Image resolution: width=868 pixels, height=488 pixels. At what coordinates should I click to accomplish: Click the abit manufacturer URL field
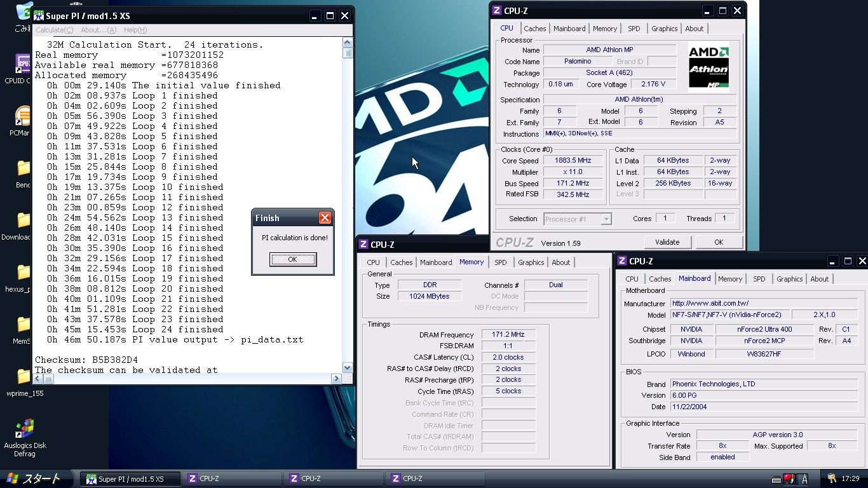pos(764,303)
